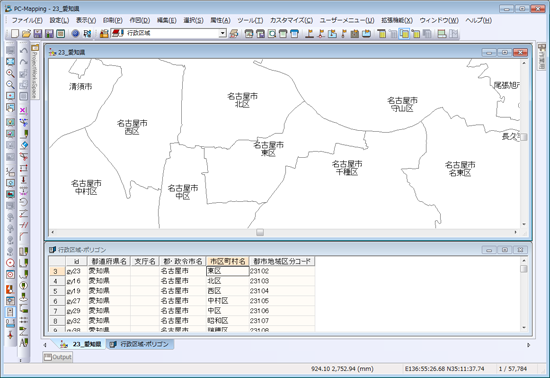The width and height of the screenshot is (550, 378).
Task: Open the ファイル(F) menu
Action: tap(27, 20)
